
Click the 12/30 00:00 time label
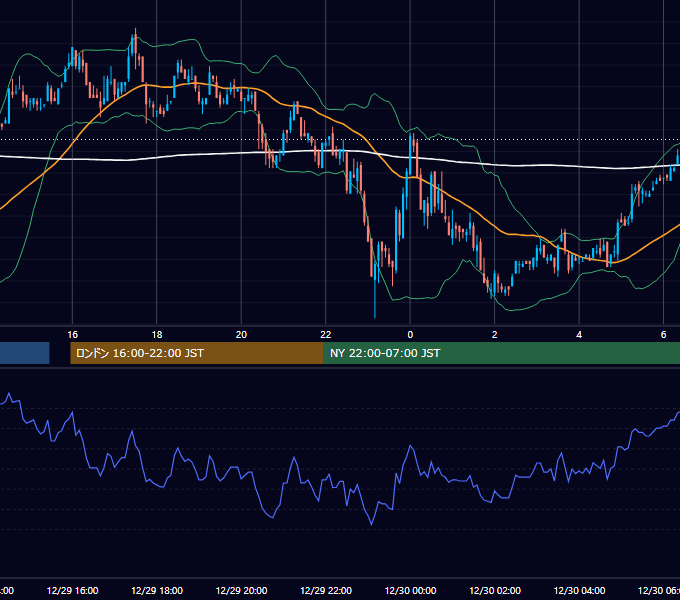click(x=410, y=590)
